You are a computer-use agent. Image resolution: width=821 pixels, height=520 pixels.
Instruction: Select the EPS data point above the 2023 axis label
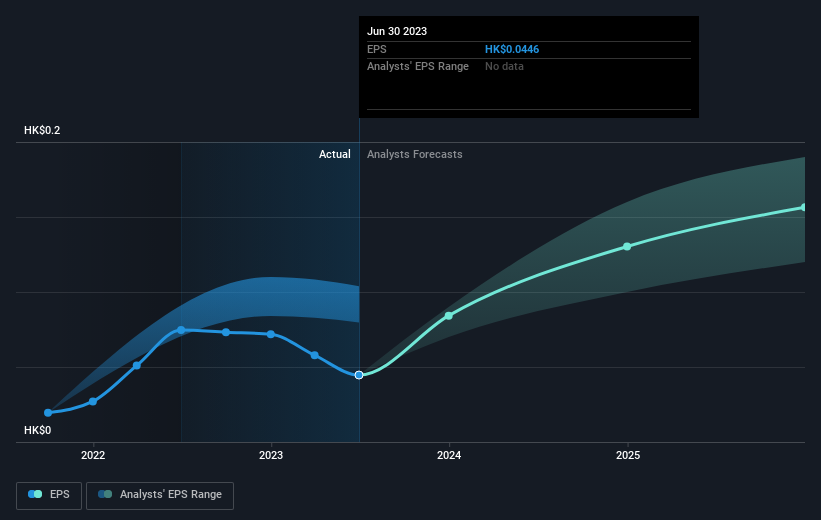[271, 334]
